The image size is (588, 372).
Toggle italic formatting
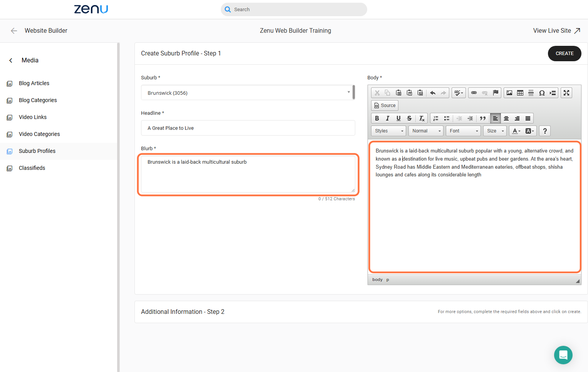pyautogui.click(x=388, y=118)
